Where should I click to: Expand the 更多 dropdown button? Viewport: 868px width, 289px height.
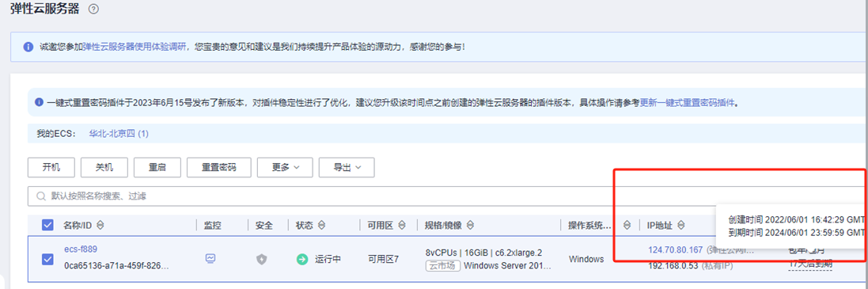(x=285, y=167)
